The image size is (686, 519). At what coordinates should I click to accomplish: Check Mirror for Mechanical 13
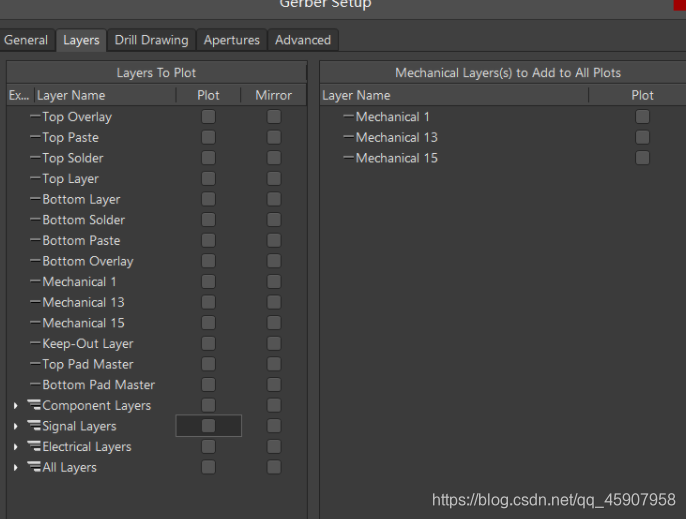pos(274,302)
